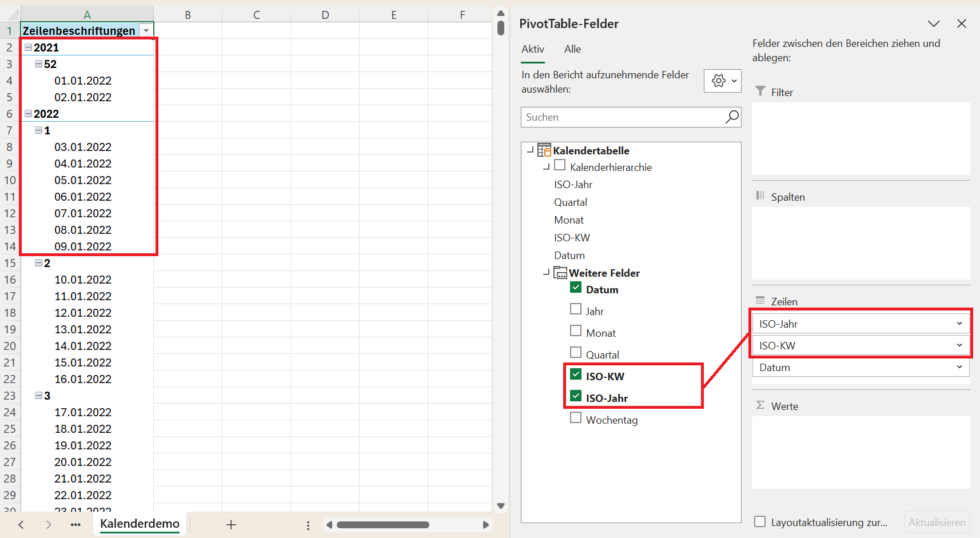980x538 pixels.
Task: Click in the Suchen field search box
Action: (622, 117)
